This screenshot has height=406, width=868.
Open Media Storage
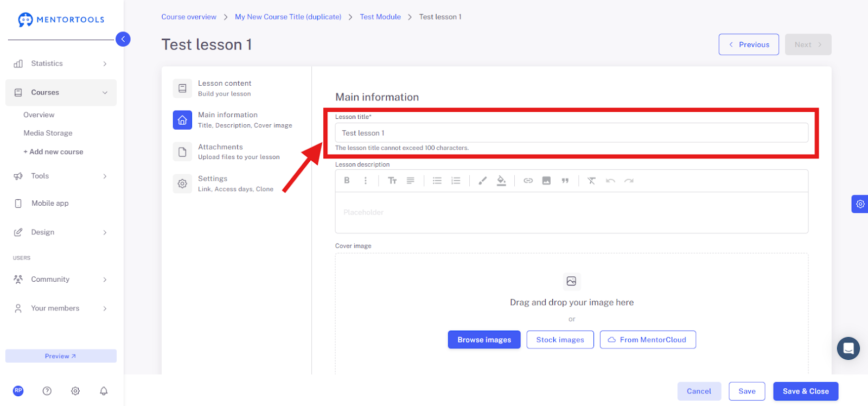(48, 133)
